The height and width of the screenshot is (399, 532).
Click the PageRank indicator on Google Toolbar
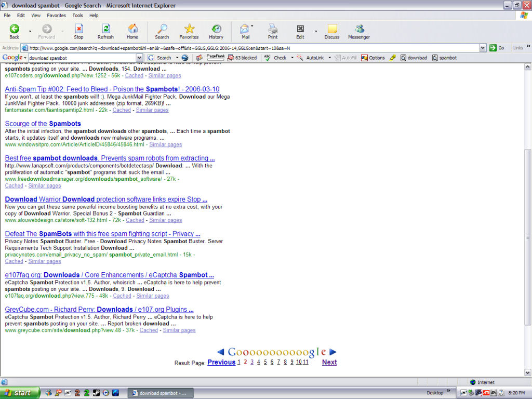(216, 58)
